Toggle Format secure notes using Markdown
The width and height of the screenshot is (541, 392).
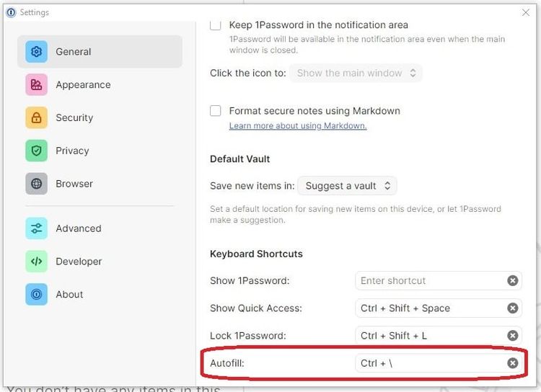pyautogui.click(x=216, y=111)
